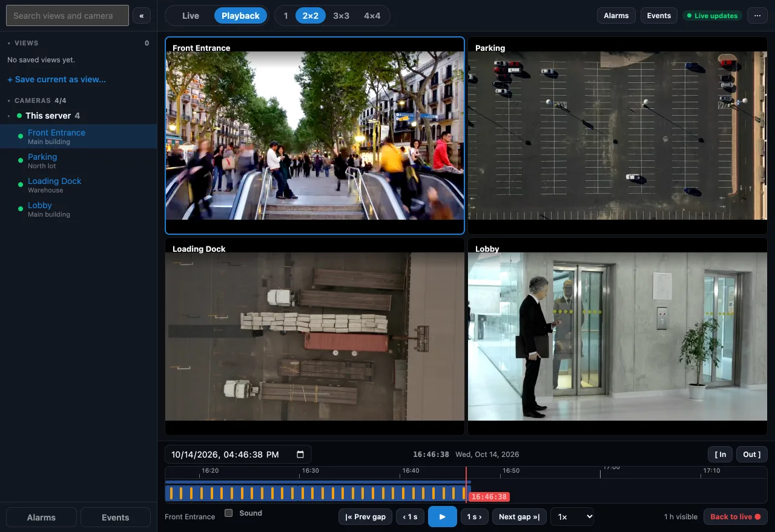Click the red 16:46:38 playhead marker

point(489,497)
